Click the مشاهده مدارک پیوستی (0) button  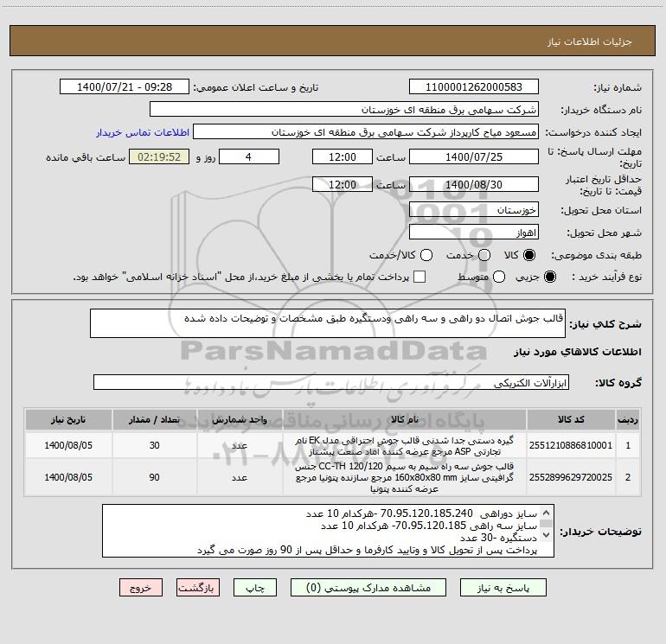(368, 588)
